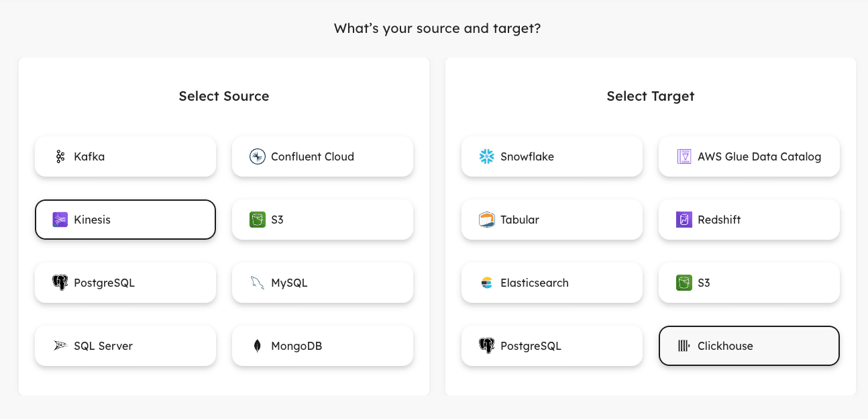Image resolution: width=868 pixels, height=419 pixels.
Task: Click the MongoDB leaf icon
Action: click(x=258, y=346)
